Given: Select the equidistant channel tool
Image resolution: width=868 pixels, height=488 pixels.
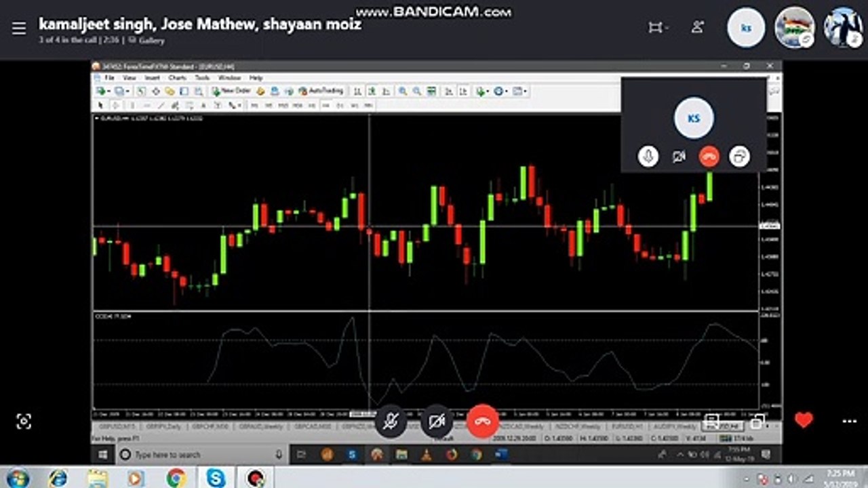Looking at the screenshot, I should point(175,105).
